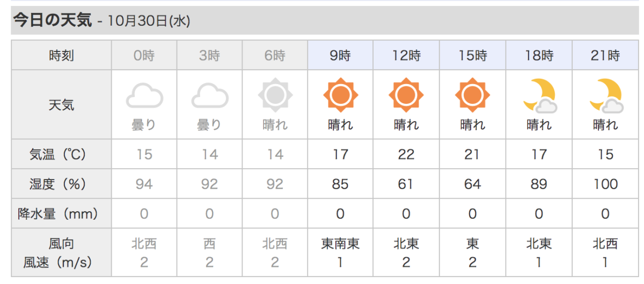
Task: Click the moon and cloud icon at 21時
Action: click(605, 95)
